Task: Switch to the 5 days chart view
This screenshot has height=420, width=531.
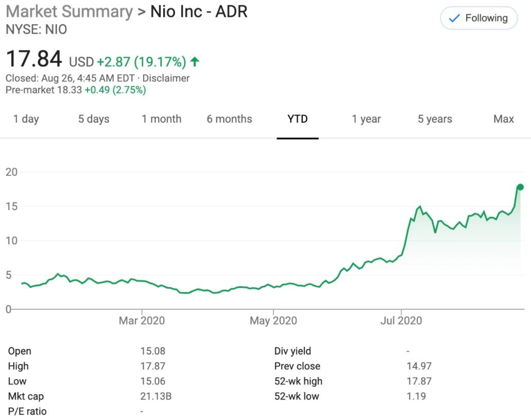Action: click(x=94, y=119)
